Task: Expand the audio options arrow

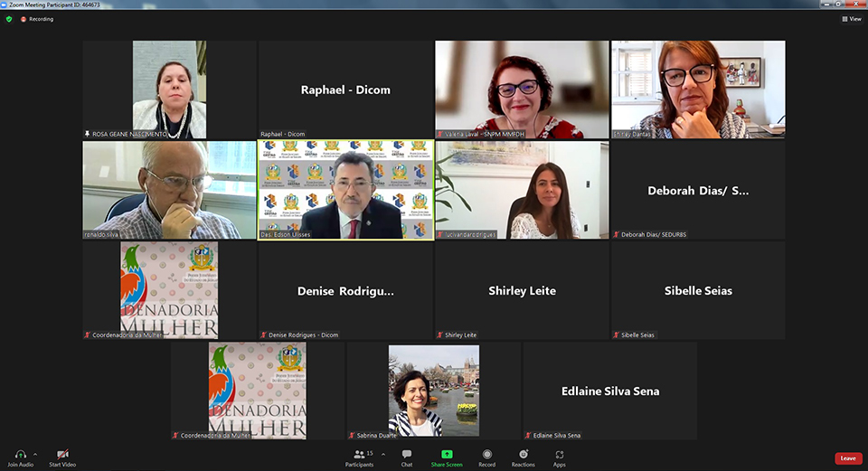Action: click(x=35, y=454)
